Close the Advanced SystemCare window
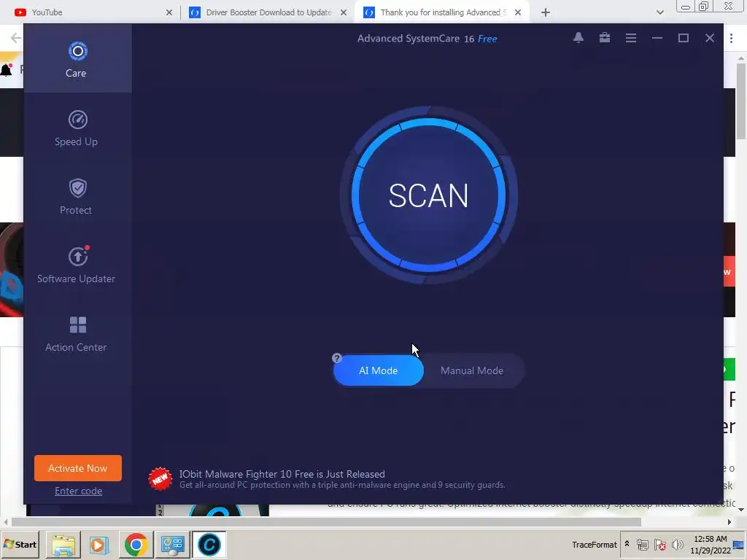 (x=709, y=38)
